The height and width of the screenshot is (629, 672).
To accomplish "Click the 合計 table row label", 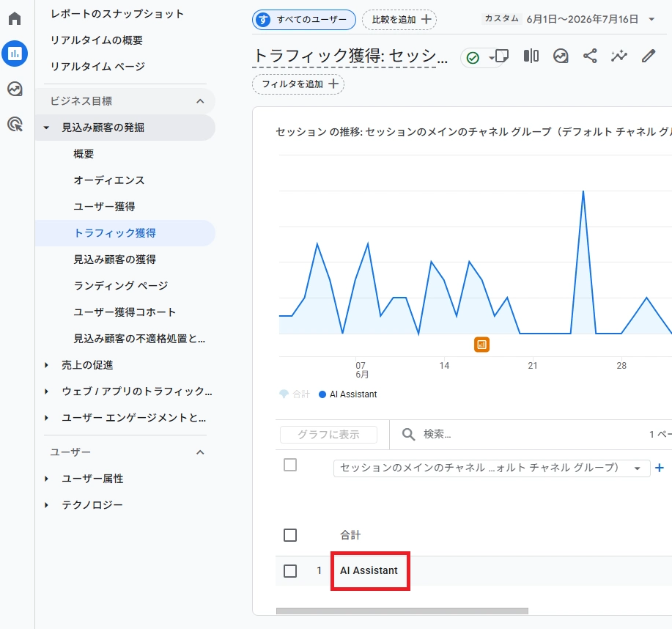I will point(350,535).
